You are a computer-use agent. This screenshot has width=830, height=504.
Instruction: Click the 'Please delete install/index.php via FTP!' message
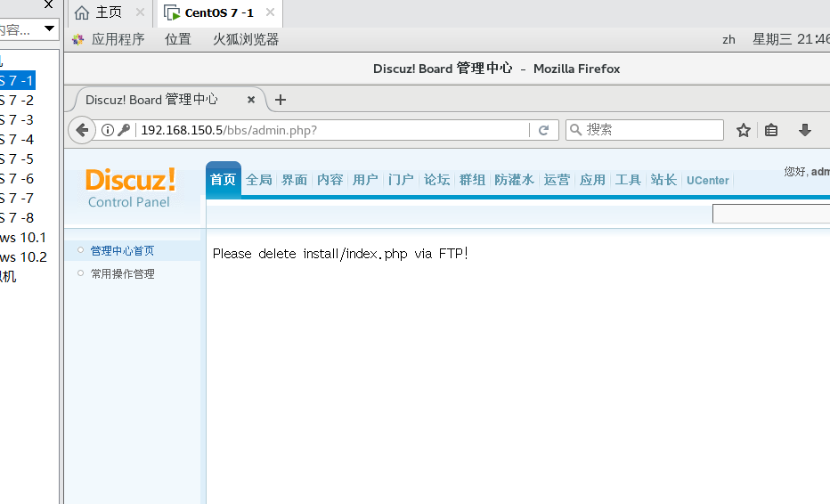340,254
